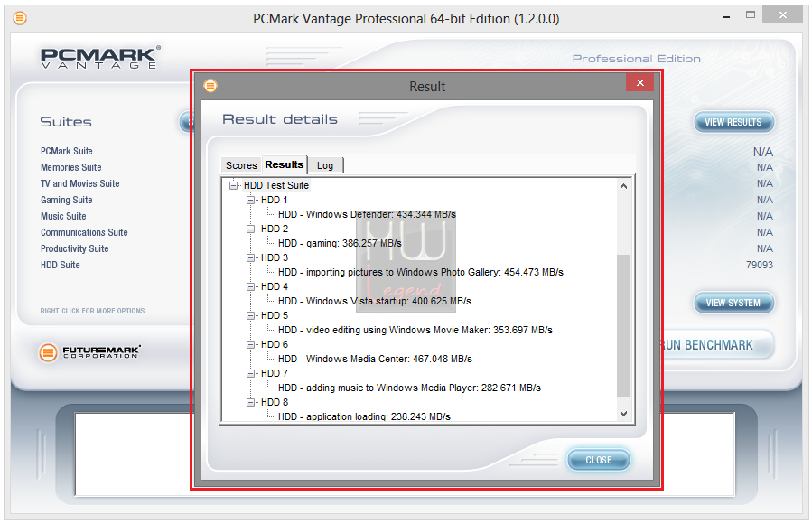Image resolution: width=812 pixels, height=524 pixels.
Task: Collapse the HDD 4 tree node
Action: tap(250, 286)
